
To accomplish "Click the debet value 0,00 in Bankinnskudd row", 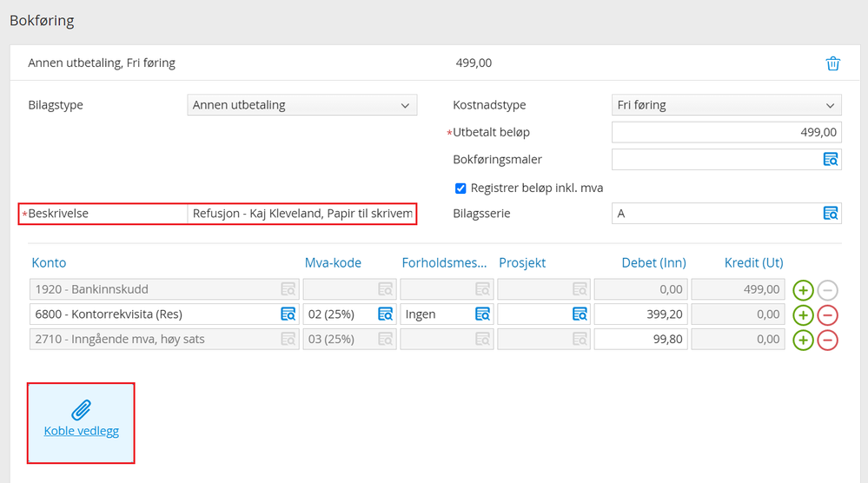I will pos(671,289).
